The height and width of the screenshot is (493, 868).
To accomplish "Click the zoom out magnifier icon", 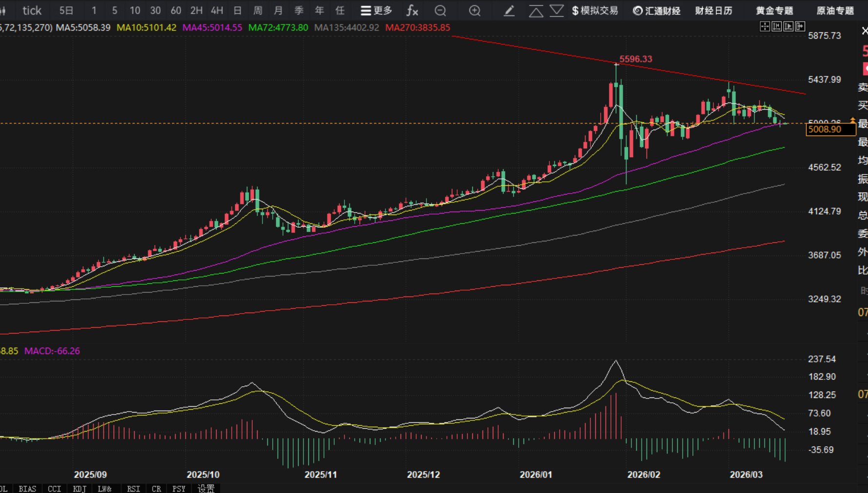I will [440, 11].
